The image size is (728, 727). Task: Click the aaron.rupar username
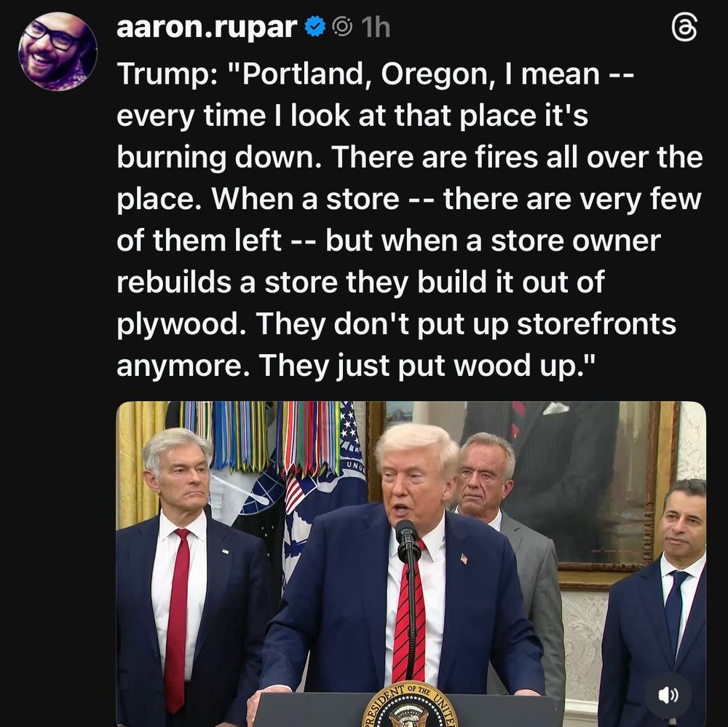(207, 27)
